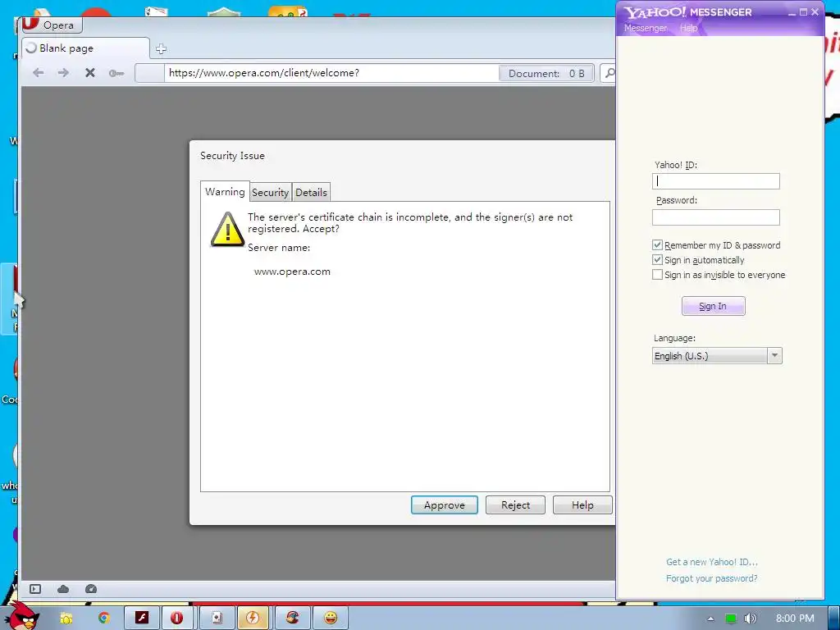Click the browser forward arrow

[63, 73]
